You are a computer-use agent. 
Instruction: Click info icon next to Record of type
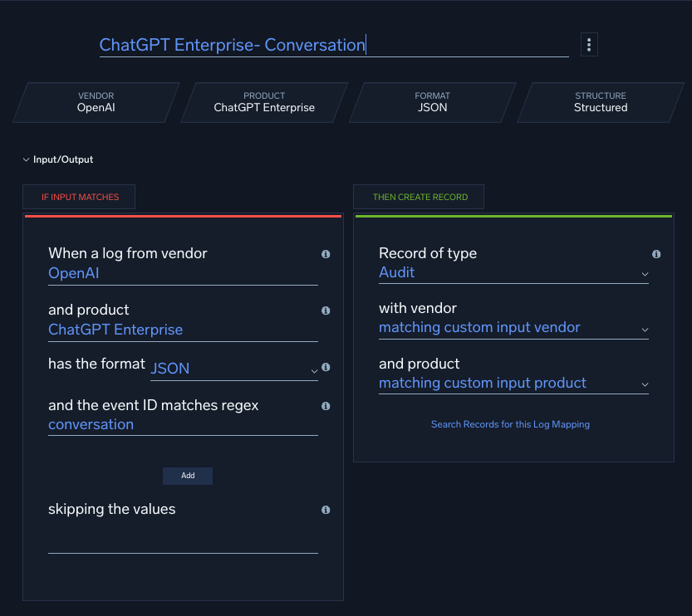pos(656,254)
